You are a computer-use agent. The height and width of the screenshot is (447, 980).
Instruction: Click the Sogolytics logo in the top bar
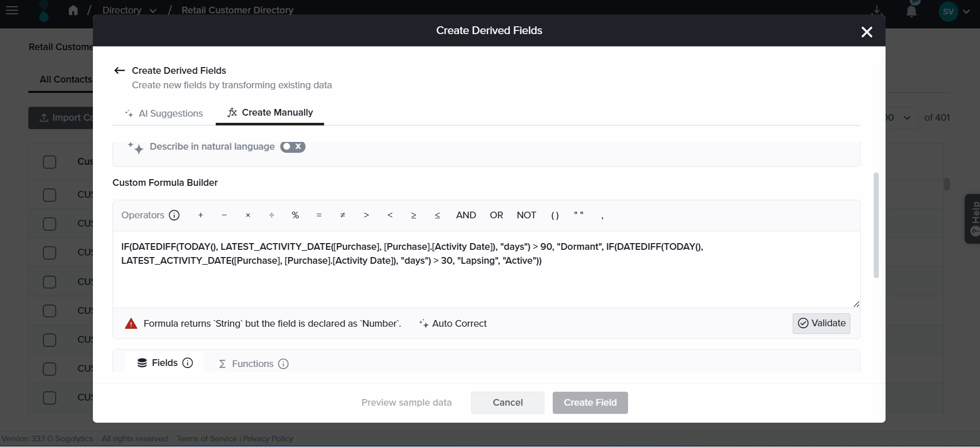click(44, 11)
